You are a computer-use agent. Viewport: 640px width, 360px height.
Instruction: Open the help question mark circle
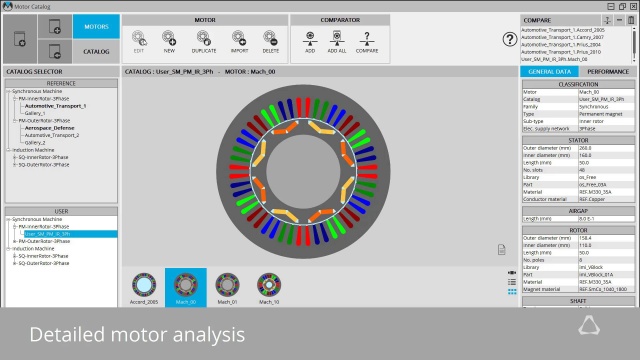click(510, 39)
